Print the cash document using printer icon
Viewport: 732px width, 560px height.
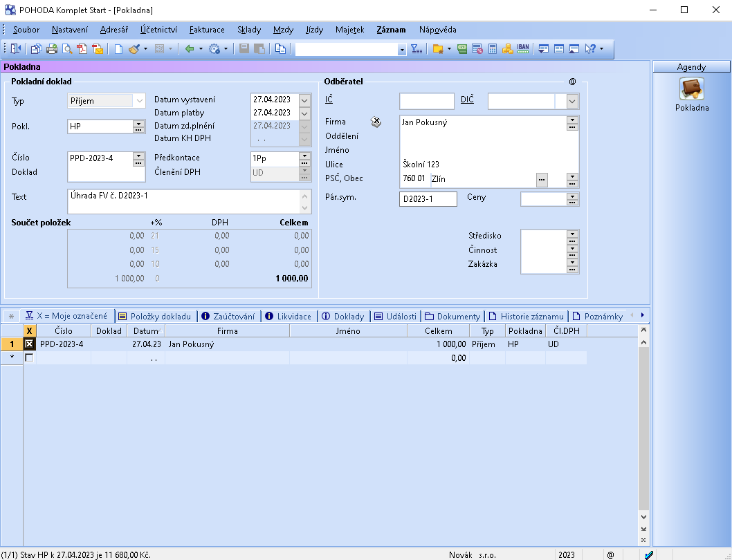52,48
